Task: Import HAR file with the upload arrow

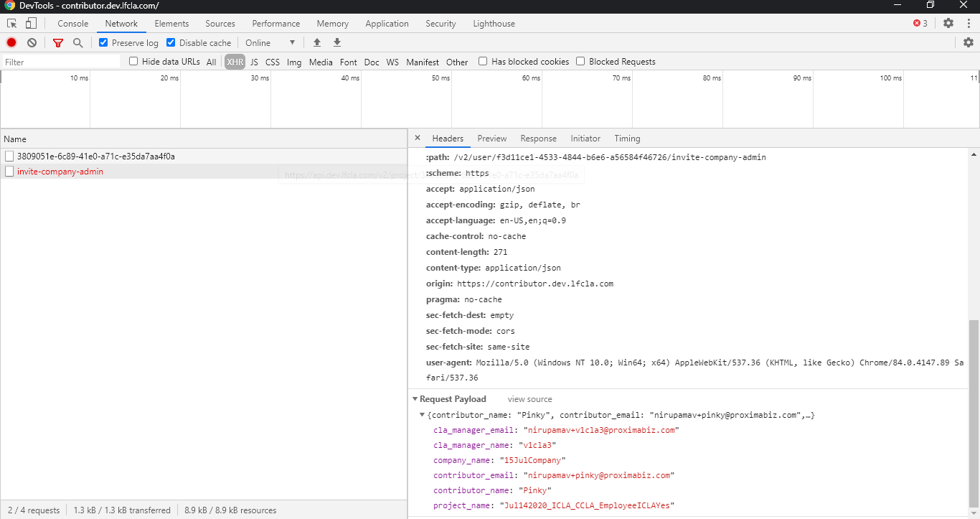Action: coord(317,42)
